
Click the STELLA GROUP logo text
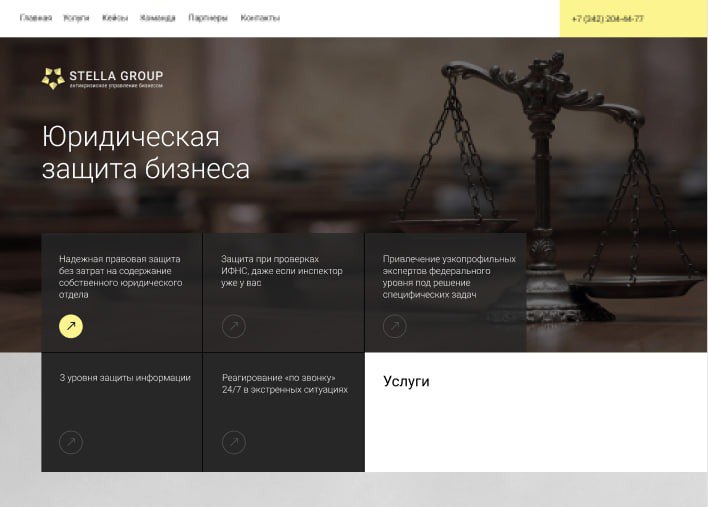click(x=116, y=76)
